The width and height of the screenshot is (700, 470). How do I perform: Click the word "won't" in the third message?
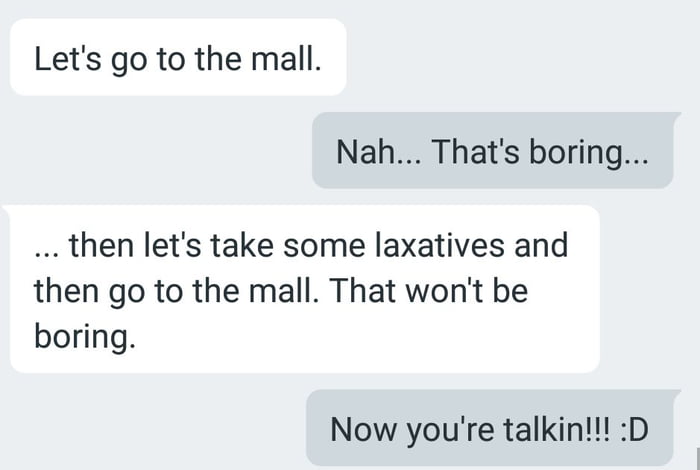coord(444,291)
